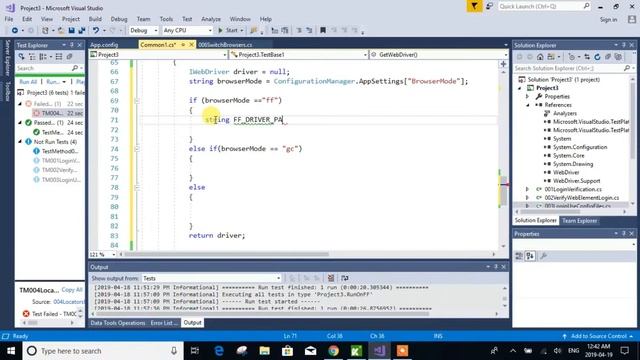Collapse the if block at line 69
Screen dimensions: 640x360
[x=137, y=100]
